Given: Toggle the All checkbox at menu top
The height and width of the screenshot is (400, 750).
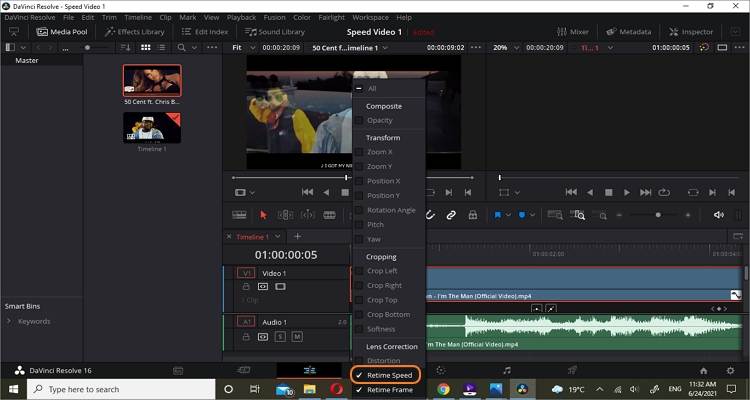Looking at the screenshot, I should [359, 89].
